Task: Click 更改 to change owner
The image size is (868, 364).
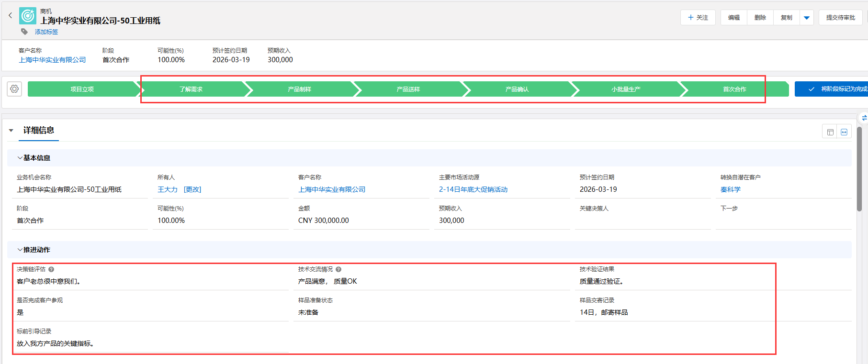Action: click(x=192, y=189)
